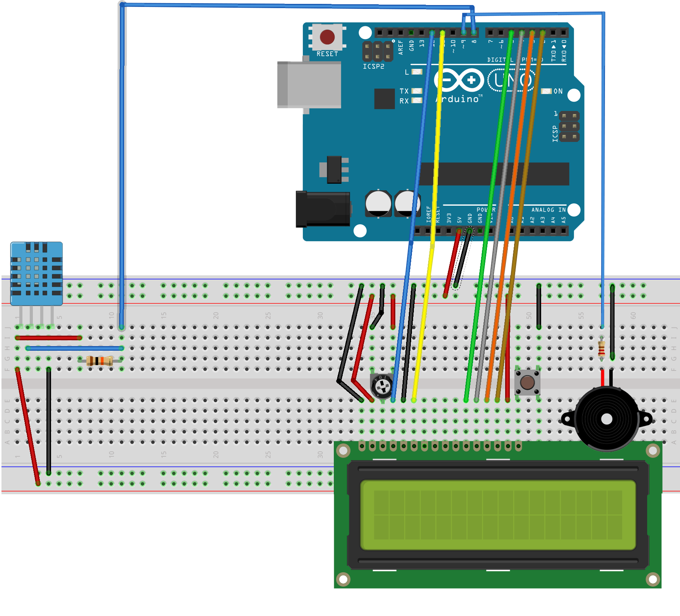680x616 pixels.
Task: Select the orange jumper wire
Action: (x=510, y=217)
